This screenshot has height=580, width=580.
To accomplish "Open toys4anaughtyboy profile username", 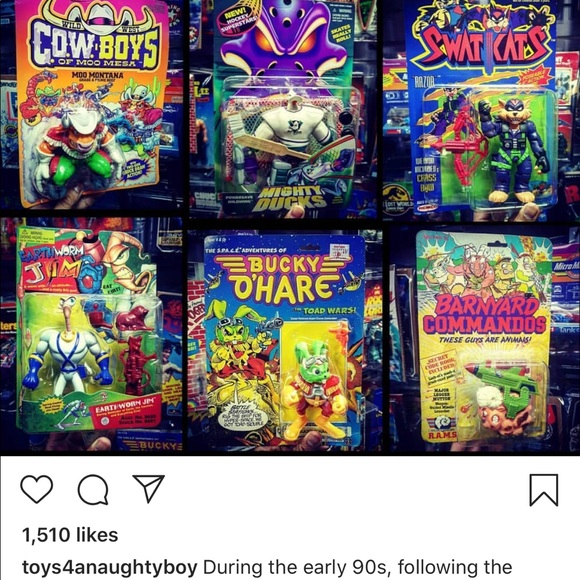I will (x=109, y=568).
